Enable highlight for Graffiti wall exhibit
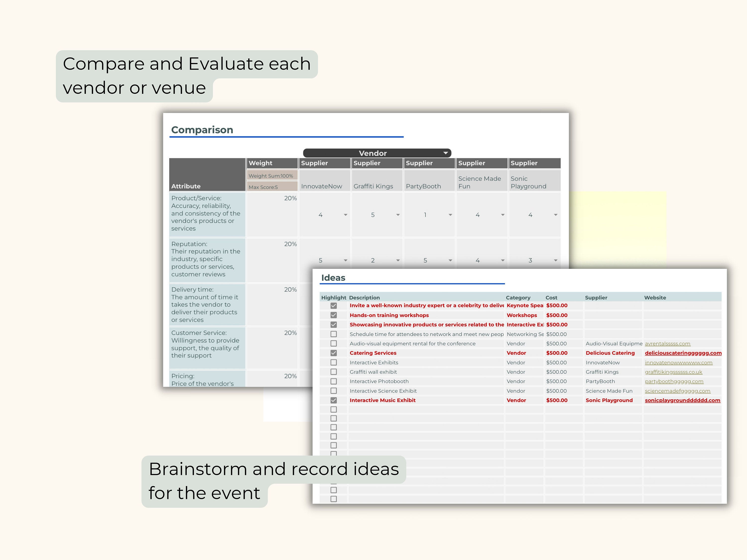Screen dimensions: 747x560 click(334, 372)
